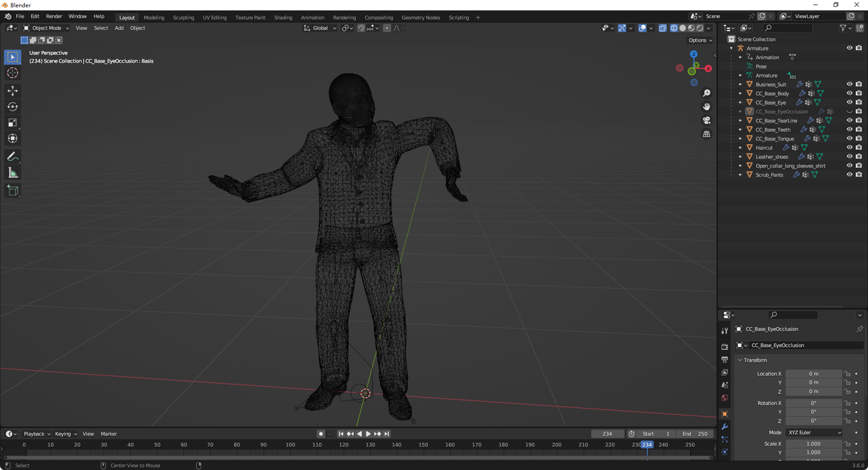Viewport: 868px width, 470px height.
Task: Select the Move tool
Action: click(13, 91)
